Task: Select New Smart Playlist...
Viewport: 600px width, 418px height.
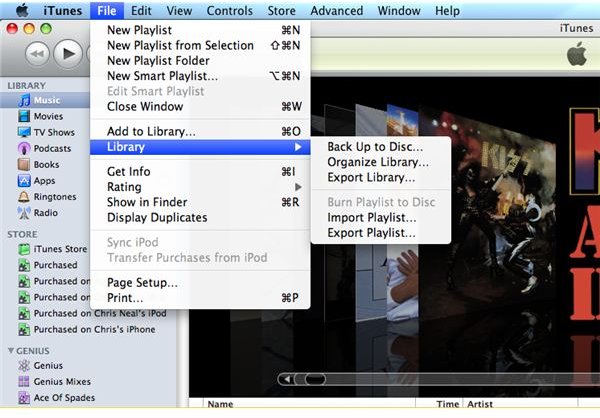Action: click(200, 76)
